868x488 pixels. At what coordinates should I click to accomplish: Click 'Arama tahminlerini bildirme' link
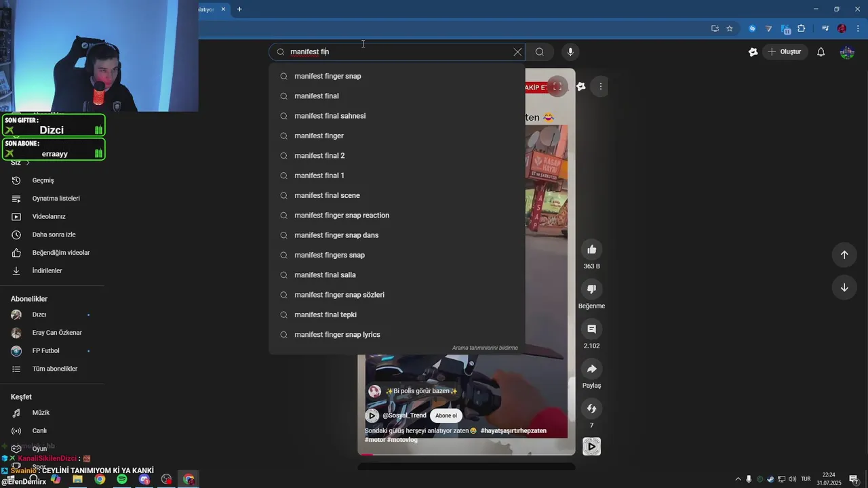coord(485,348)
